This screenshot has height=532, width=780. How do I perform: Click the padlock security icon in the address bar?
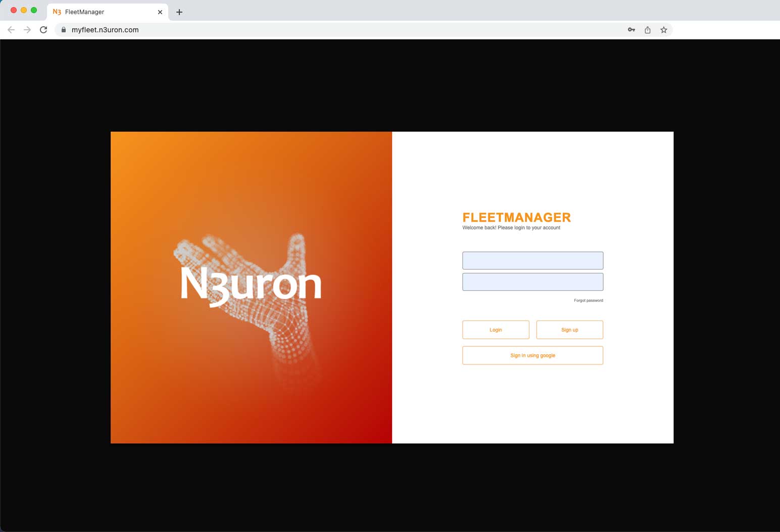(63, 30)
